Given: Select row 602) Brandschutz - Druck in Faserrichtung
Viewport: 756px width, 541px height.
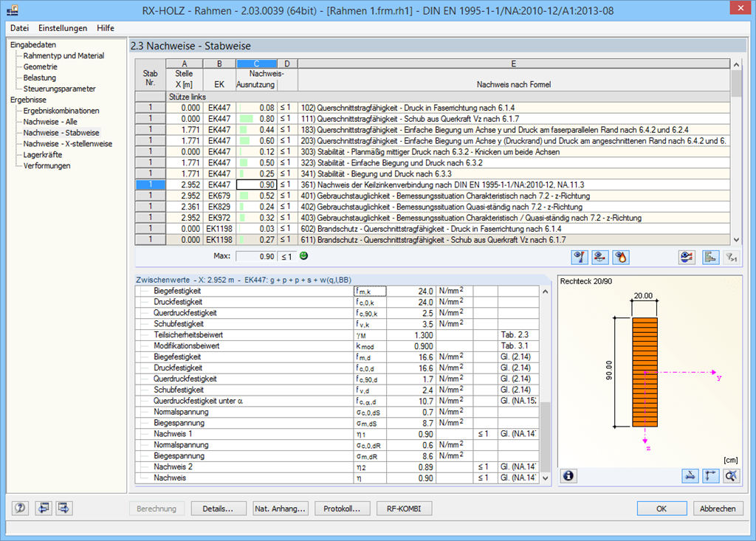Looking at the screenshot, I should point(433,229).
